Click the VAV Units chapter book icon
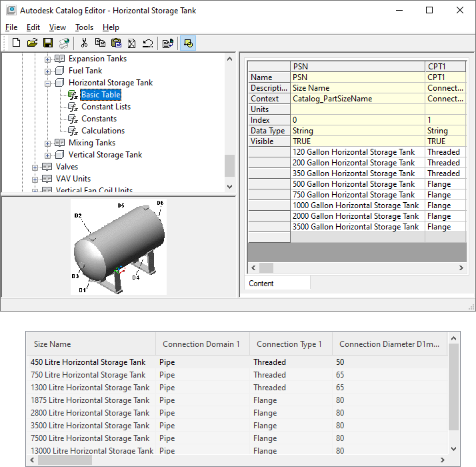This screenshot has height=467, width=476. 47,179
